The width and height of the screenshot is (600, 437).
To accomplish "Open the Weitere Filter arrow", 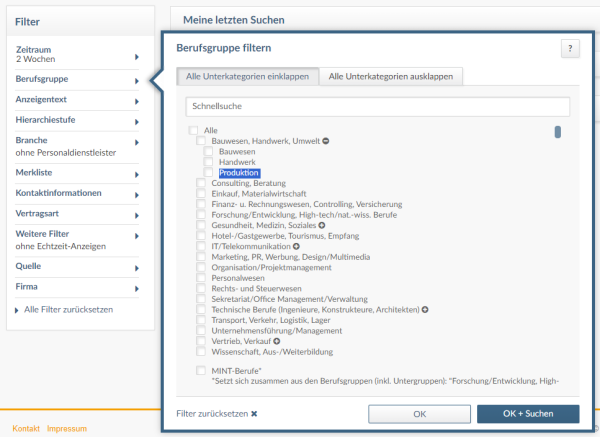I will [137, 236].
